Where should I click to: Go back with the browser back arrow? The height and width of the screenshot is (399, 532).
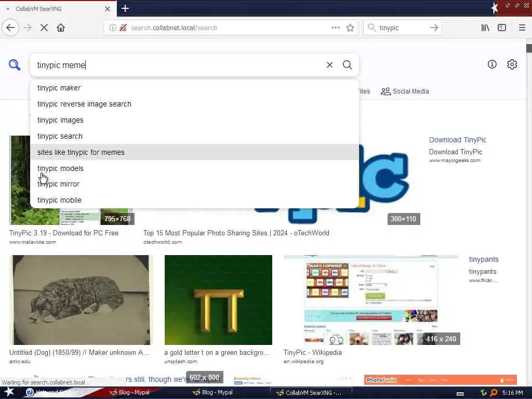click(10, 28)
